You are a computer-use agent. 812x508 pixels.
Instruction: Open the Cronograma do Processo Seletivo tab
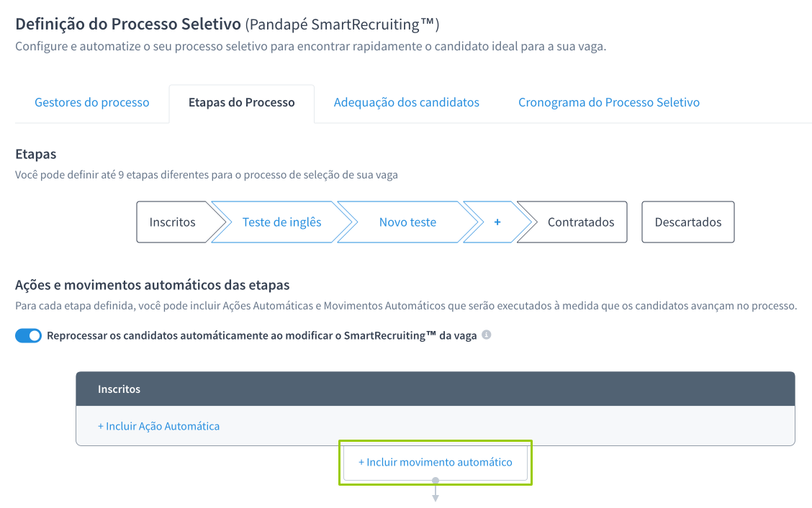[x=608, y=102]
